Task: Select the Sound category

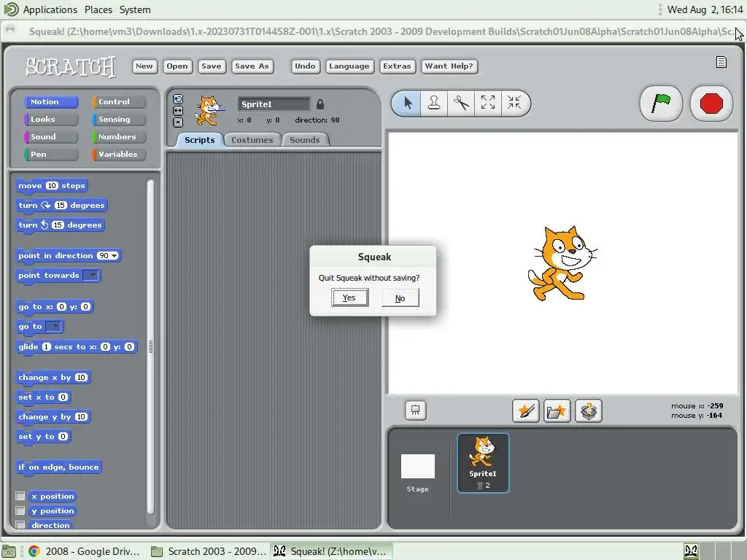Action: pos(51,136)
